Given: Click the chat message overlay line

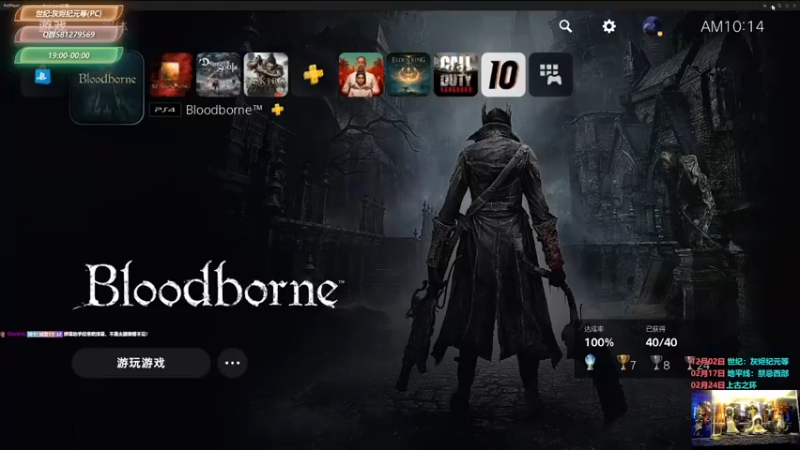Looking at the screenshot, I should click(74, 334).
